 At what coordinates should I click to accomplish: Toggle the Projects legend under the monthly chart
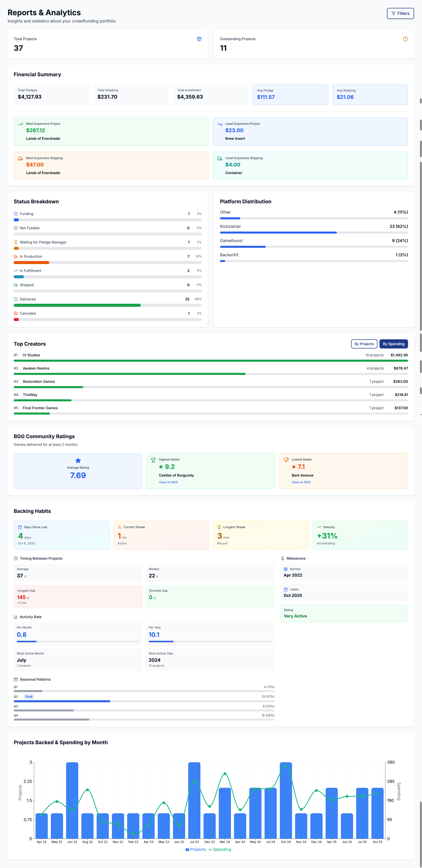click(x=195, y=849)
